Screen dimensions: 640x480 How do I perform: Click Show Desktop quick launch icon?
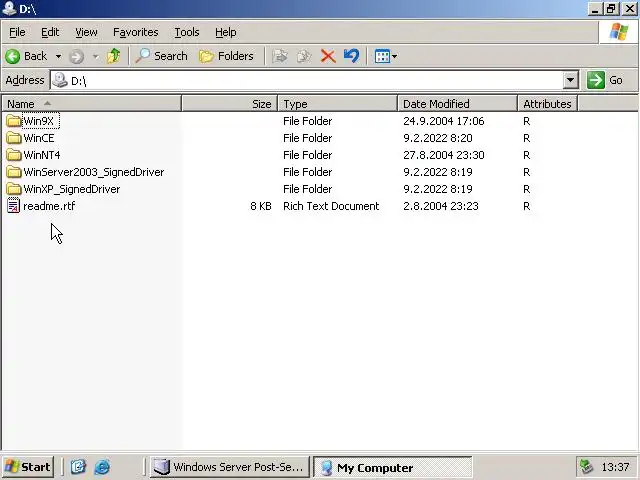tap(78, 467)
